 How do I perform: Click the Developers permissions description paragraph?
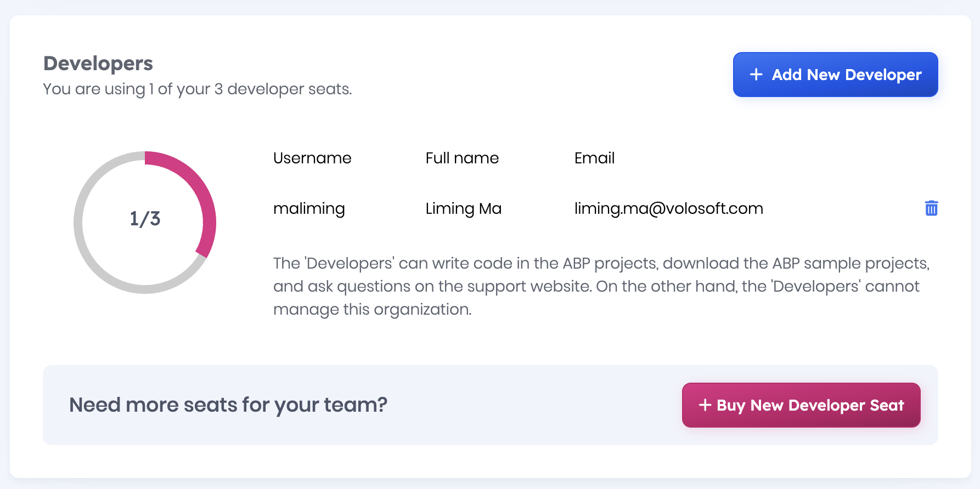click(x=601, y=286)
